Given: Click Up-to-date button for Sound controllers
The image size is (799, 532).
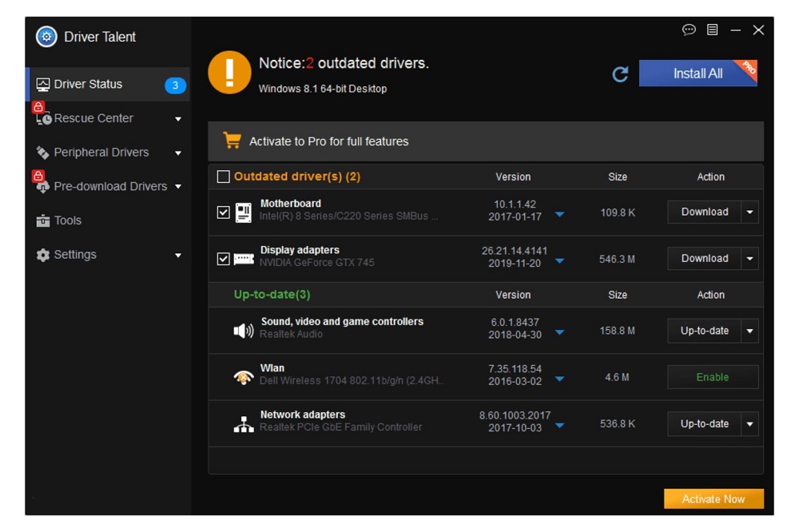Looking at the screenshot, I should pyautogui.click(x=704, y=332).
